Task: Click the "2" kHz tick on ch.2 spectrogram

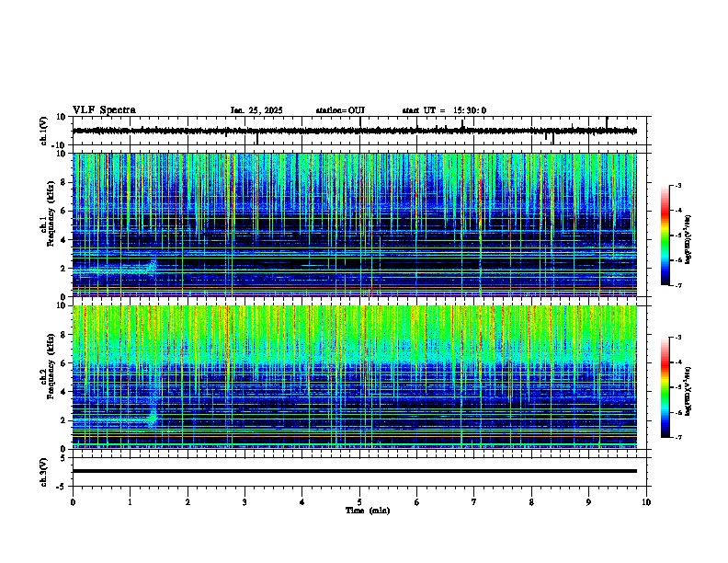Action: pos(63,420)
